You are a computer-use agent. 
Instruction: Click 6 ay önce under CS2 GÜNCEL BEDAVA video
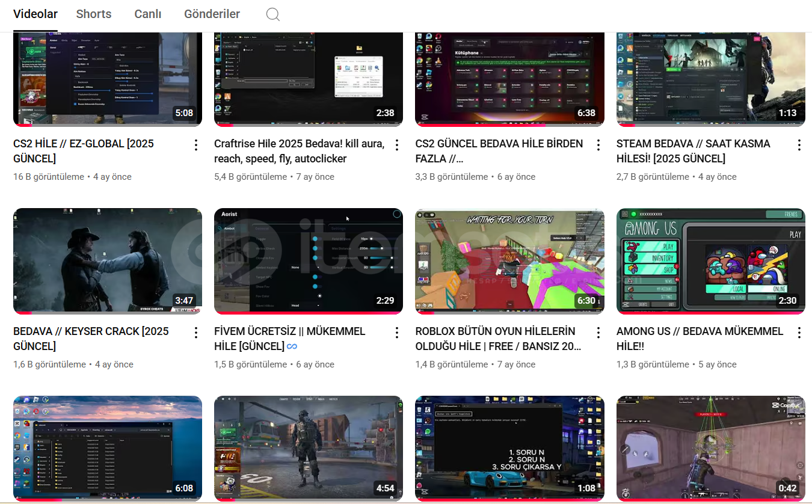pos(516,177)
